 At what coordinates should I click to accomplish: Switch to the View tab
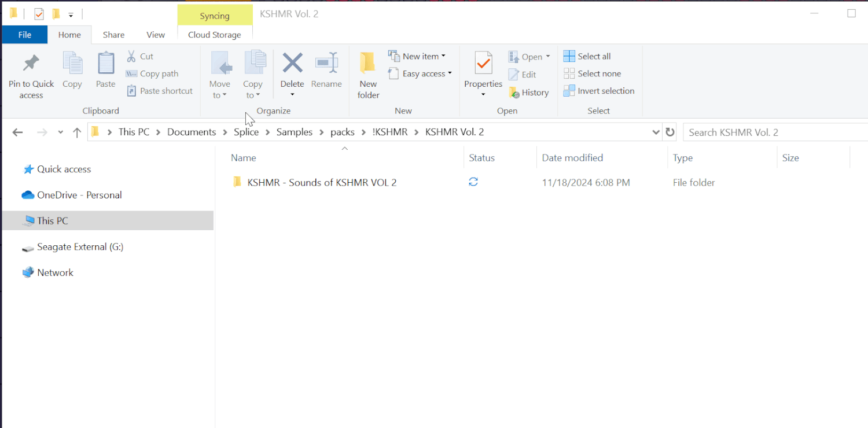155,35
